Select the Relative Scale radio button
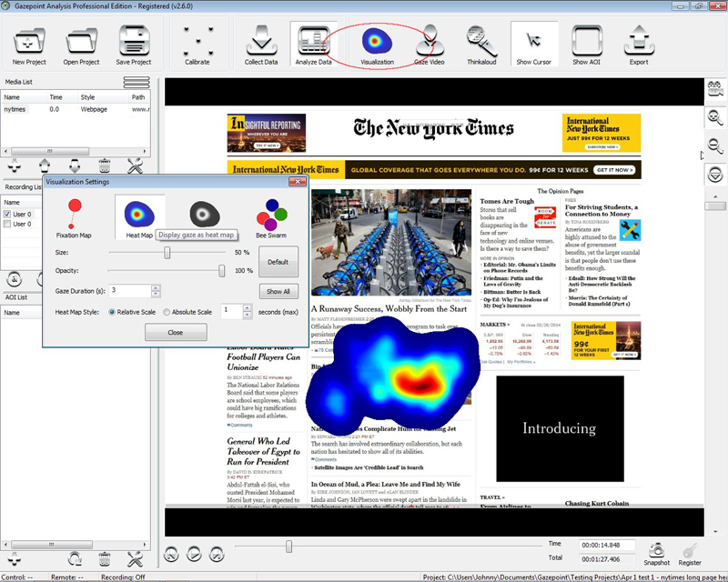Screen dimensions: 728x582 coord(112,312)
